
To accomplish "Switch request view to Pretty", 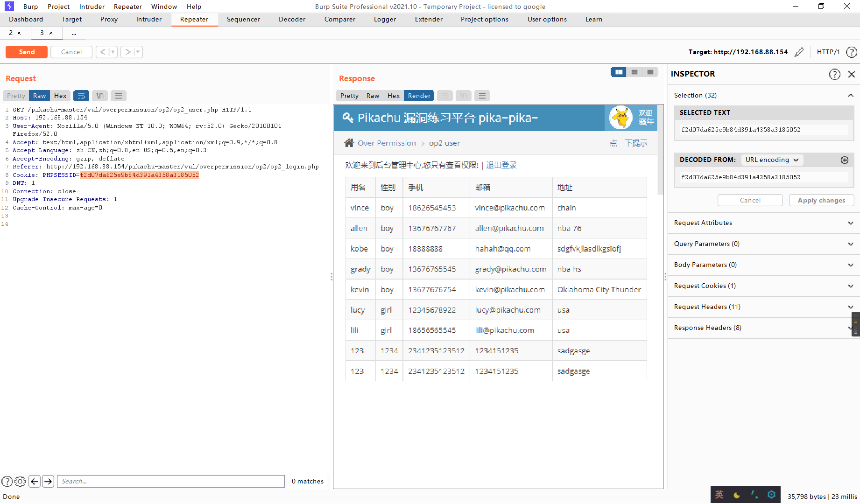I will click(x=16, y=96).
